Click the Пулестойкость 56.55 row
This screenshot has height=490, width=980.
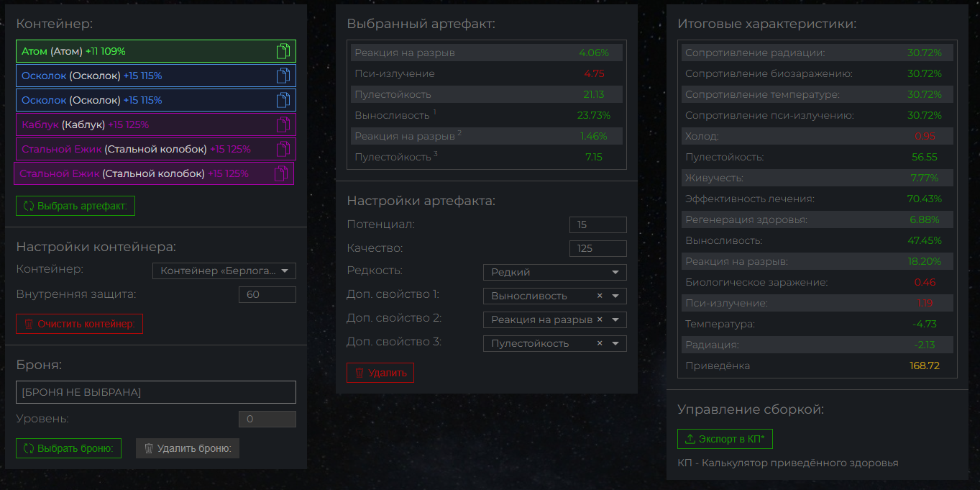click(818, 157)
